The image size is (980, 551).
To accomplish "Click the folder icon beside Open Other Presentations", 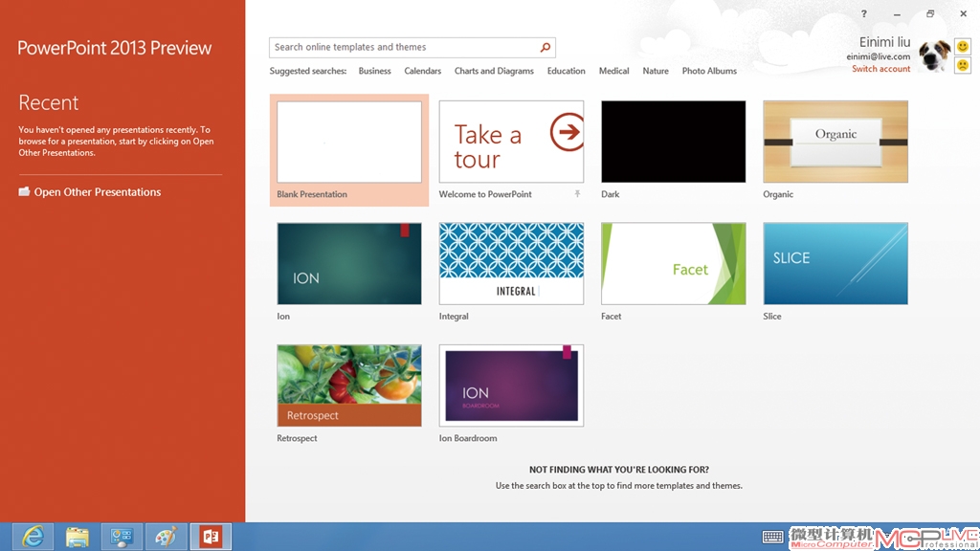I will point(24,191).
